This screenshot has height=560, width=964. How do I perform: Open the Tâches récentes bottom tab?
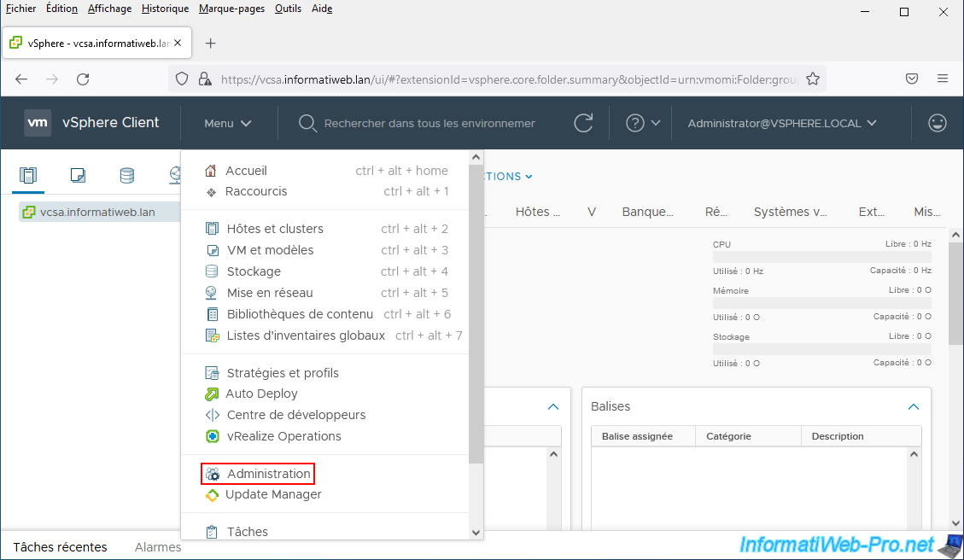click(61, 547)
